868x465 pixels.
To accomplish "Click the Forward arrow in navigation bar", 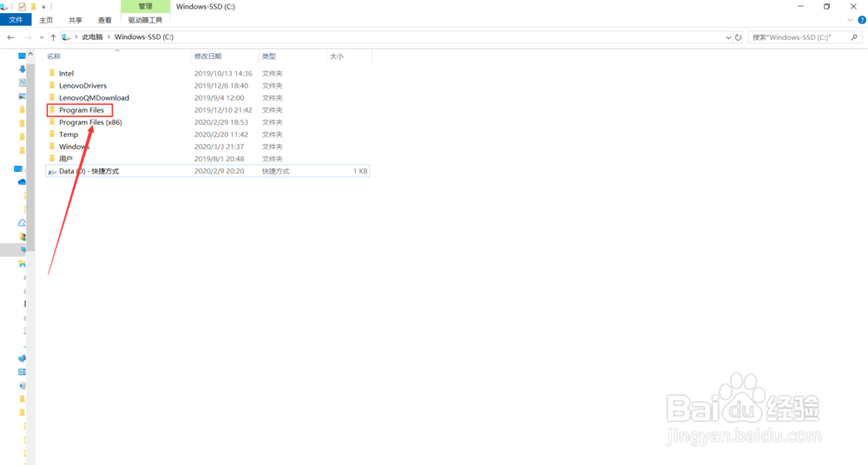I will pos(29,37).
